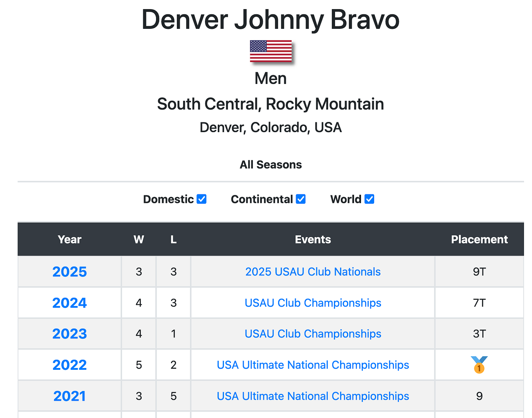
Task: Open the 2023 USAU Club Championships link
Action: 313,334
